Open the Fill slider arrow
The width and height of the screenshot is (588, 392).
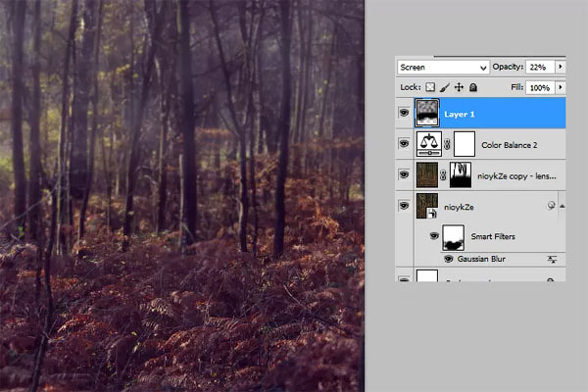coord(561,87)
